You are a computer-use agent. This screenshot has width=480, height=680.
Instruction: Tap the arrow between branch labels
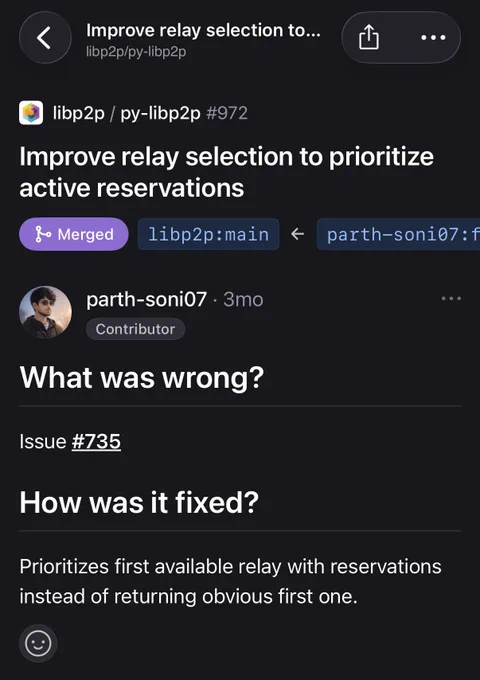click(297, 234)
